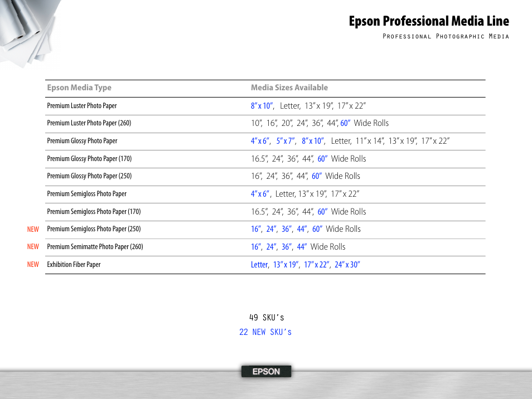Click the Epson logo at page bottom
Image resolution: width=532 pixels, height=399 pixels.
(266, 371)
